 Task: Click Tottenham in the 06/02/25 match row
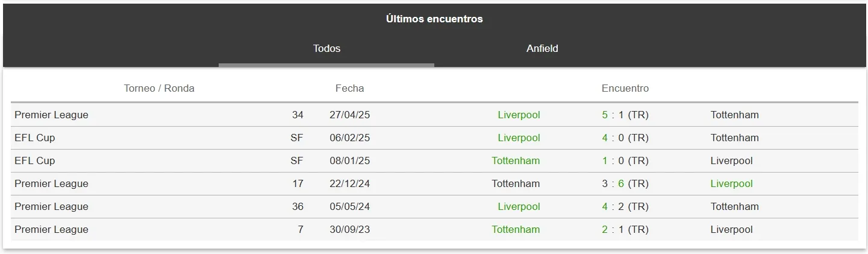734,138
